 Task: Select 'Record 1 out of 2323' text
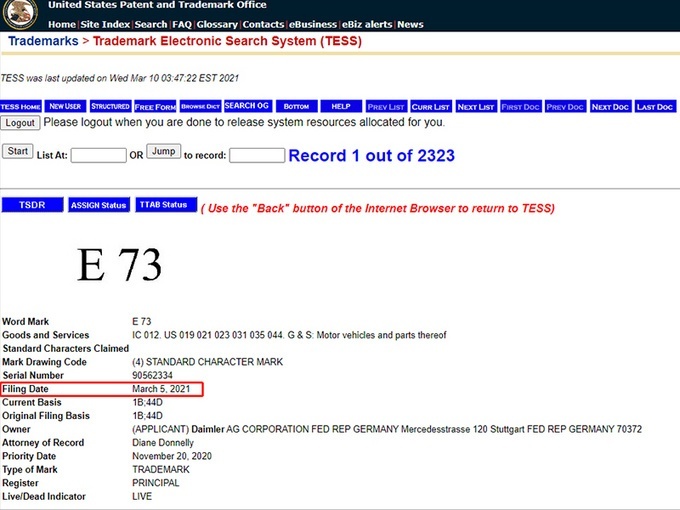click(x=372, y=155)
